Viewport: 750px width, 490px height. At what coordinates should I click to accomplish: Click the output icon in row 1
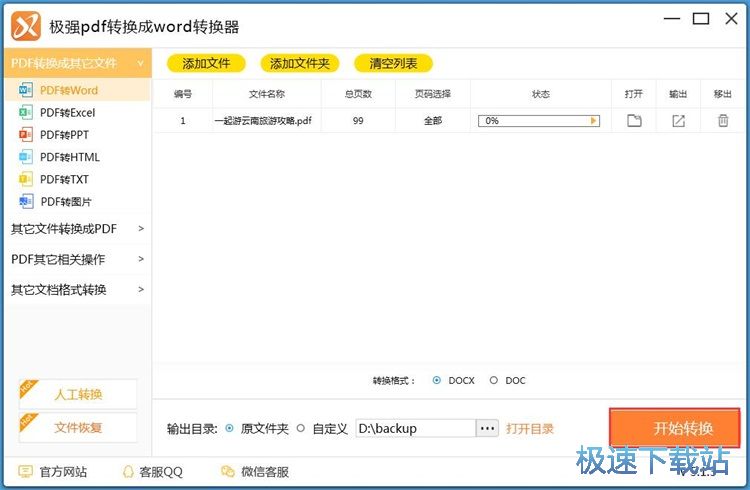pyautogui.click(x=678, y=121)
